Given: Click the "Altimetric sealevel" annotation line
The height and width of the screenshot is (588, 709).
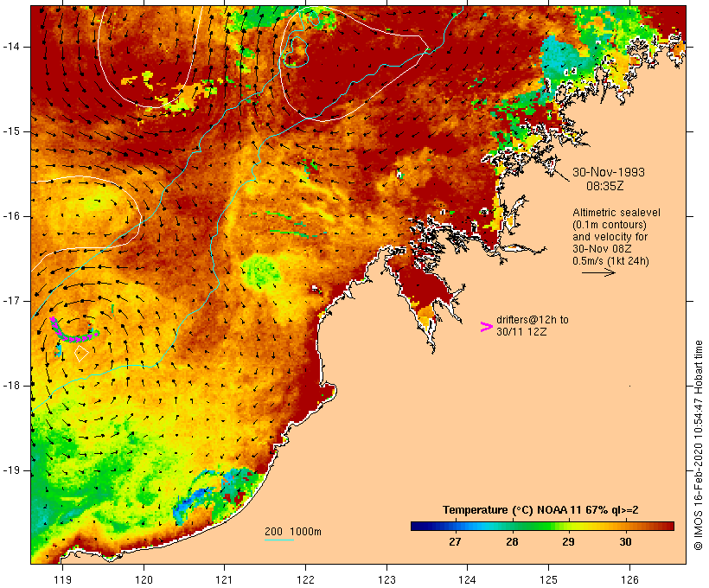Looking at the screenshot, I should (x=616, y=213).
